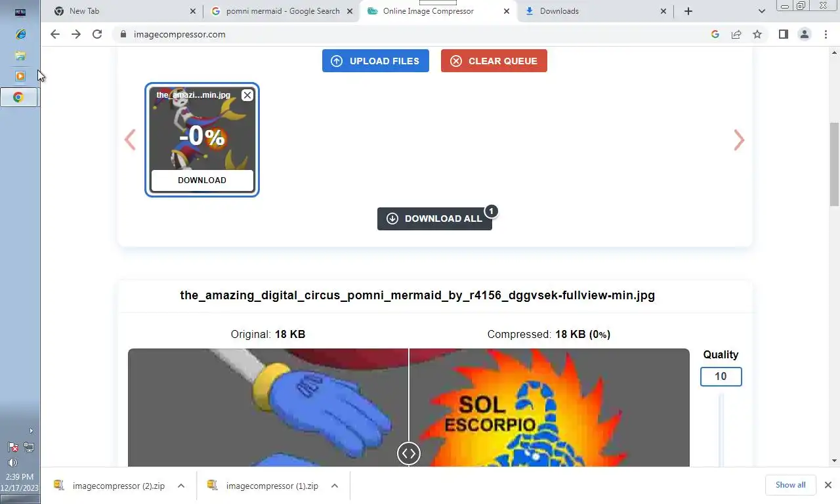Grab the image comparison split handle
Screen dimensions: 840x504
(x=408, y=453)
